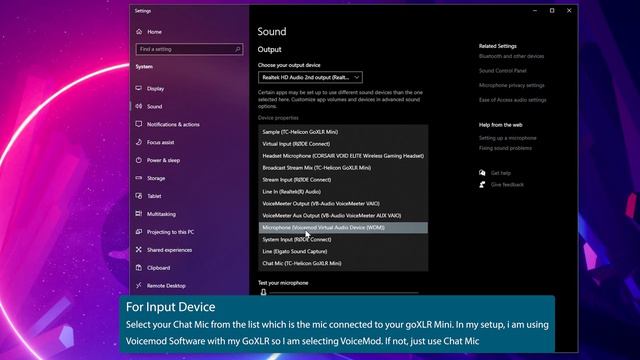Image resolution: width=640 pixels, height=360 pixels.
Task: Select Broadcast Stream Mix (TC-Helicon GoXLR Mini)
Action: click(x=343, y=168)
